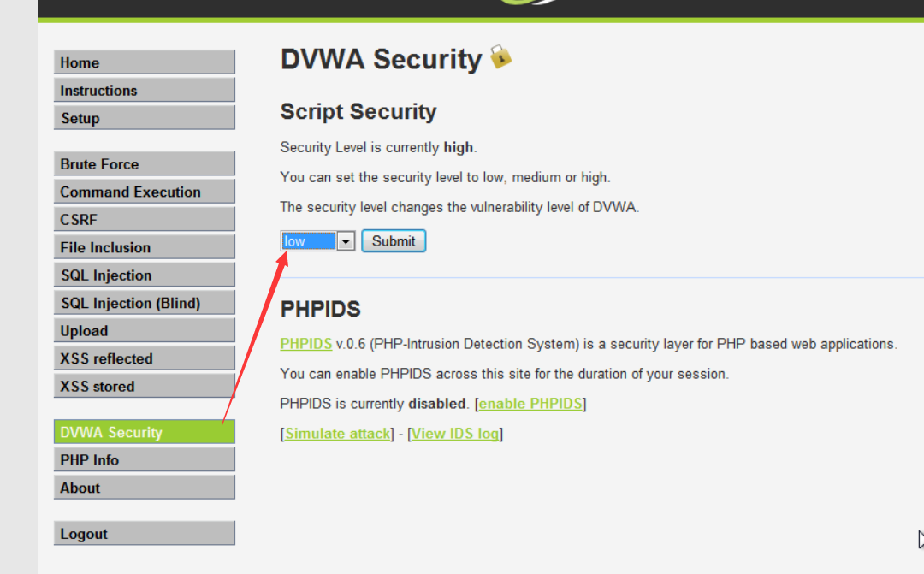Click the enable PHPIDS link

[530, 404]
